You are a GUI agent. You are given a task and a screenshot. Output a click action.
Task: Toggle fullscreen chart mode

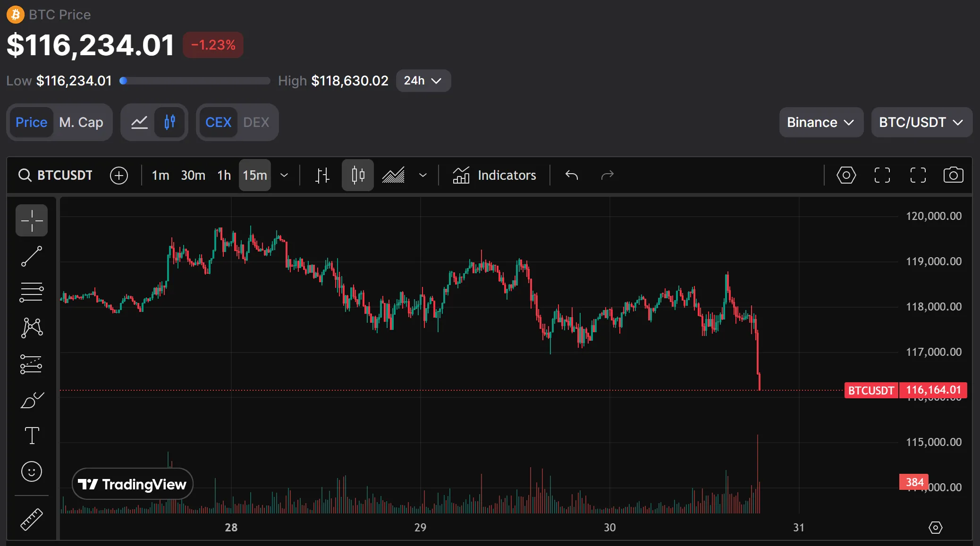pos(882,175)
